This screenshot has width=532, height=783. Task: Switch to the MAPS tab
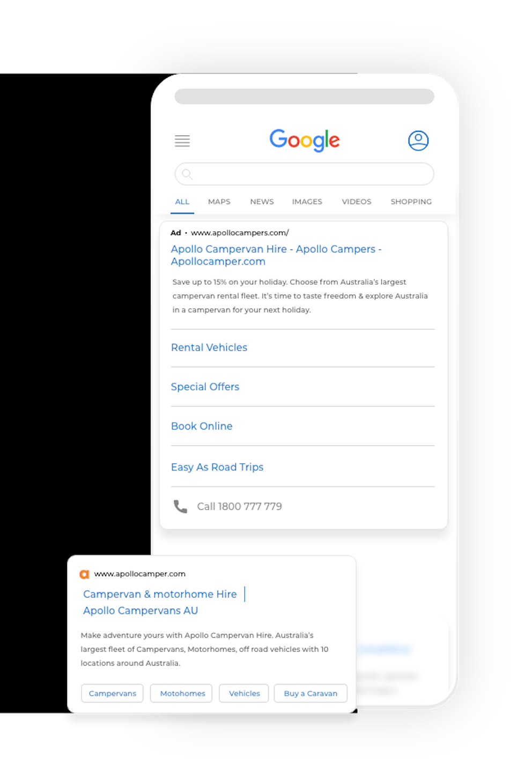point(219,202)
